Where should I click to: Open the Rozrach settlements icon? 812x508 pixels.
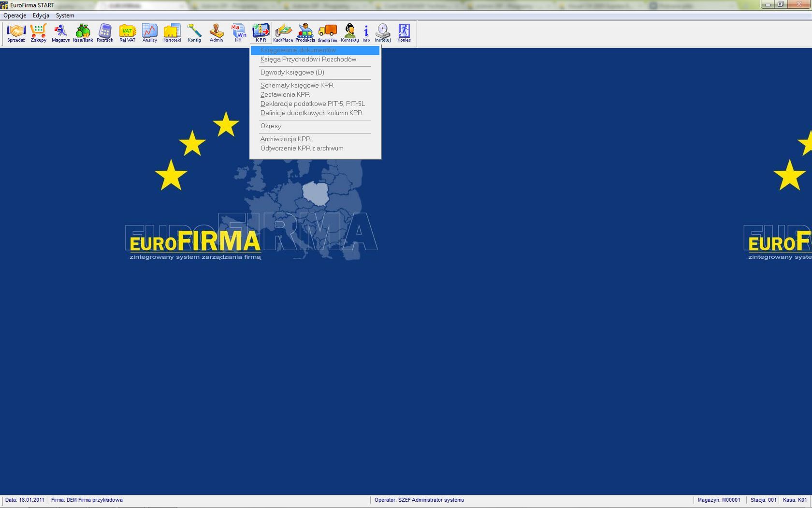point(105,33)
